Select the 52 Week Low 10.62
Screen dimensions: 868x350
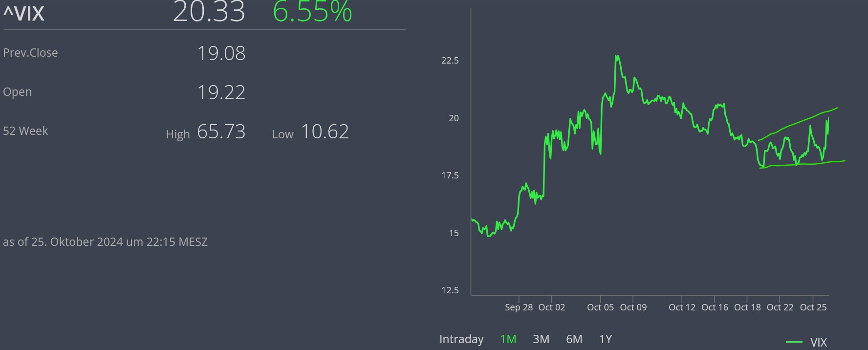325,131
